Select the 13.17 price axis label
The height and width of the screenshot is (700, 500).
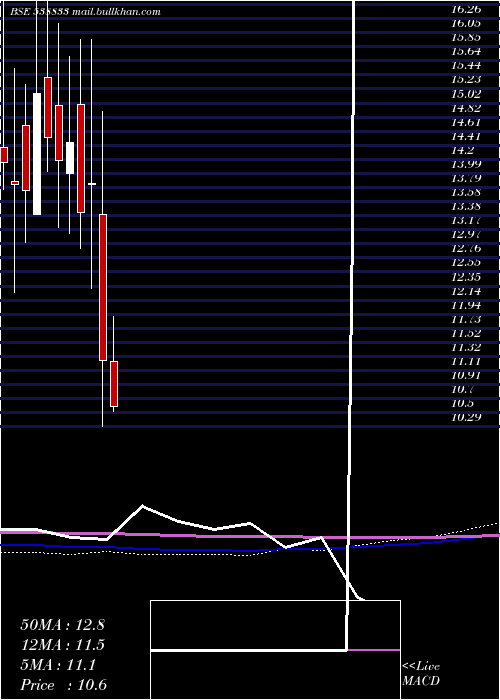click(466, 220)
